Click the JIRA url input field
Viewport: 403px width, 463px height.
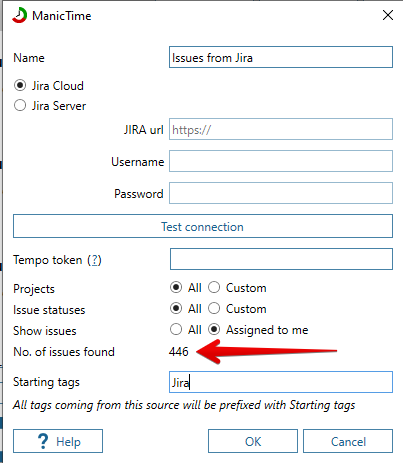pyautogui.click(x=281, y=129)
